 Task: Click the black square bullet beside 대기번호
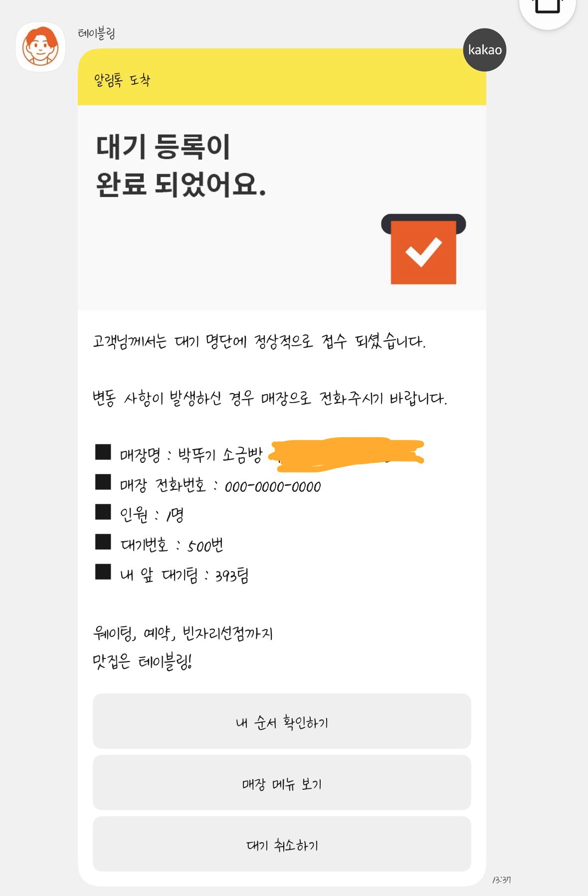point(103,542)
